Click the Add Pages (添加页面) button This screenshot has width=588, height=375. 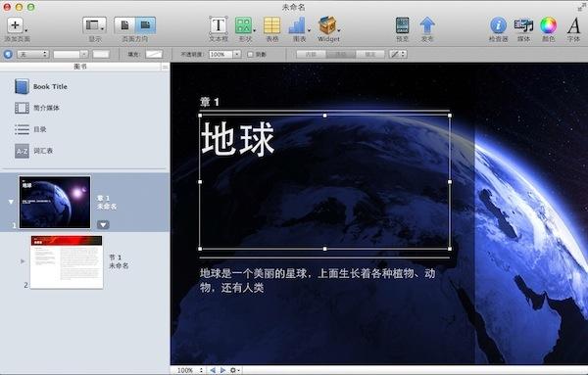click(15, 25)
